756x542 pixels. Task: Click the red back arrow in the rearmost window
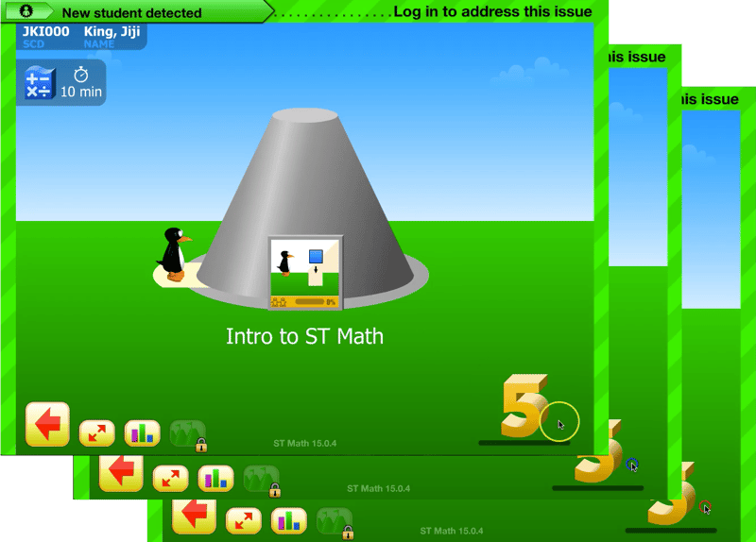pos(195,517)
